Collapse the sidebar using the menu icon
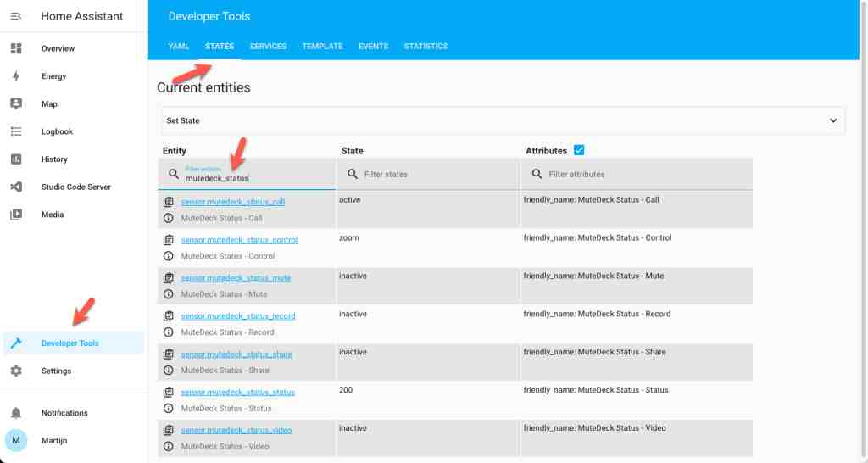Image resolution: width=868 pixels, height=463 pixels. coord(16,16)
